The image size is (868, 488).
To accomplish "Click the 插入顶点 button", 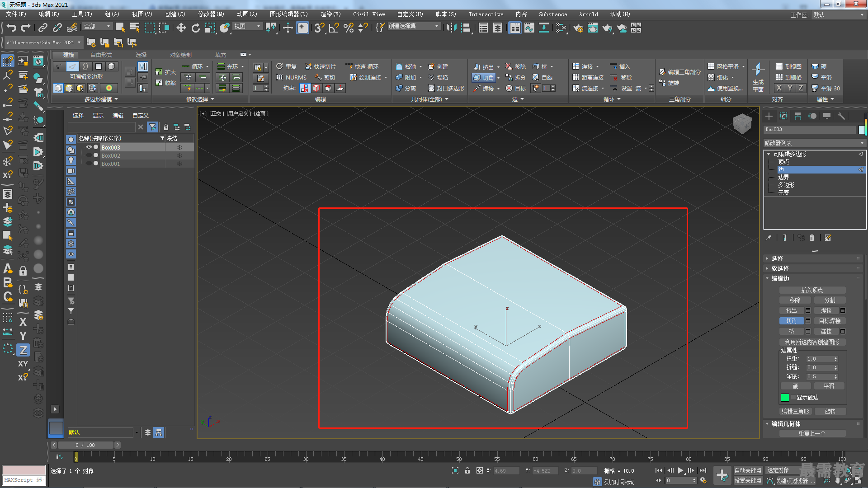I will pyautogui.click(x=812, y=290).
